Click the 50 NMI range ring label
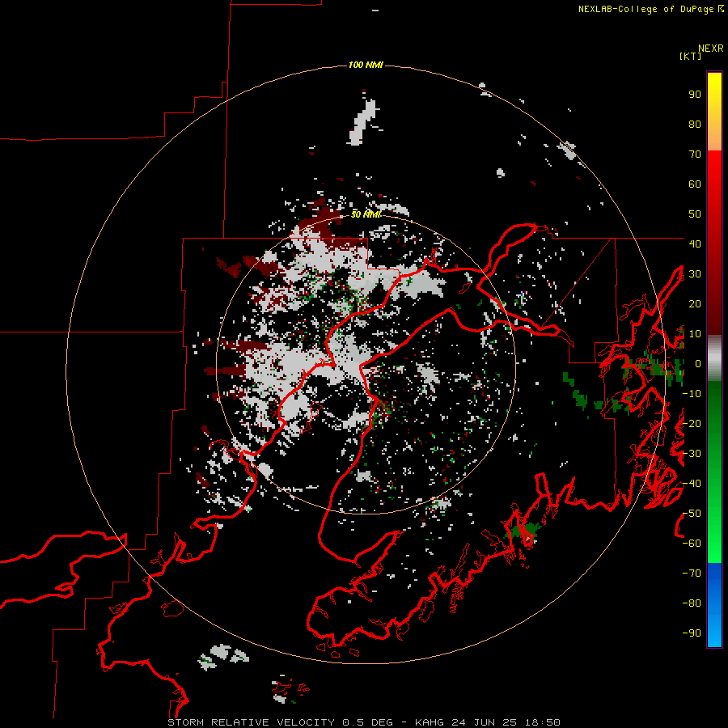 click(366, 214)
